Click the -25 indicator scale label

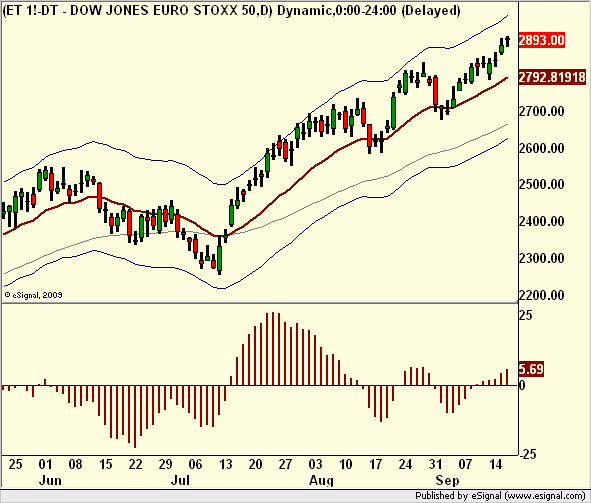click(x=528, y=454)
